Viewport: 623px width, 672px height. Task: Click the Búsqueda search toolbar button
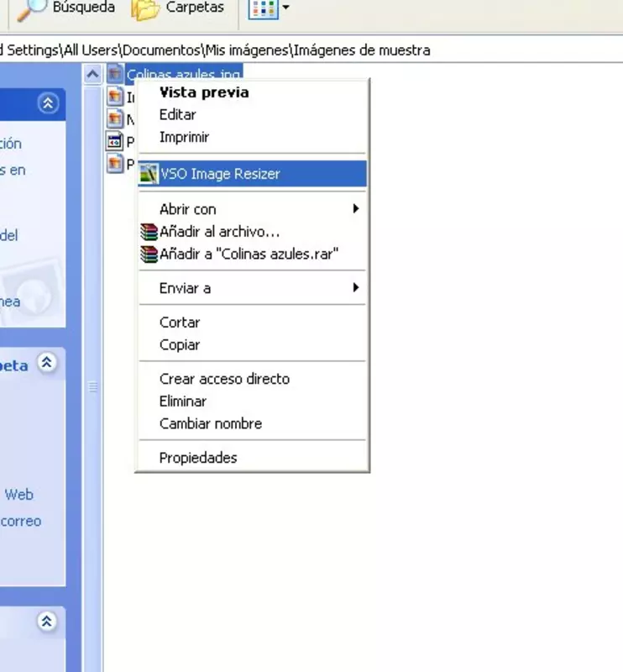(66, 8)
